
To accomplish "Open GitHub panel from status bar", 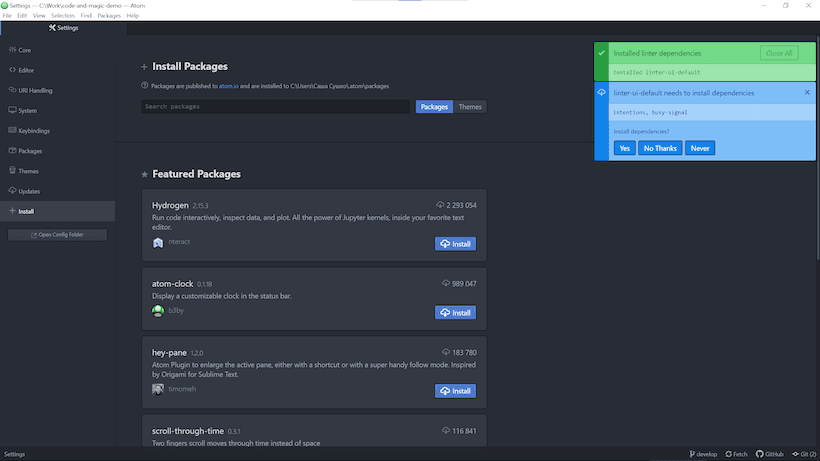I will point(770,454).
